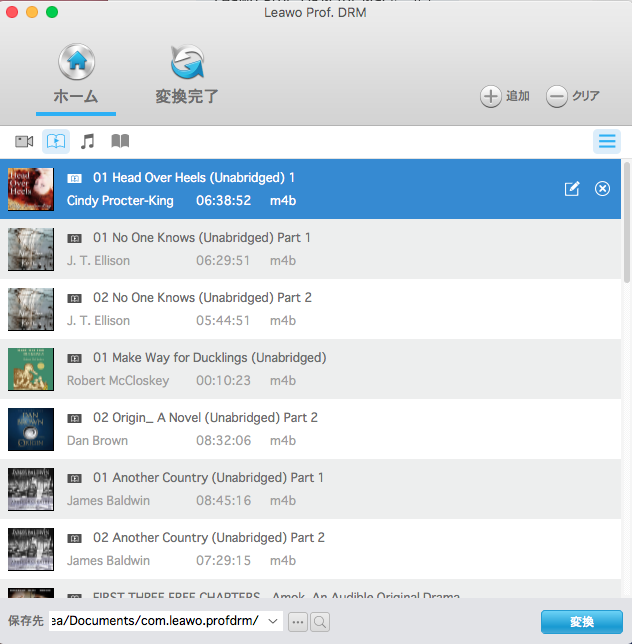The width and height of the screenshot is (632, 644).
Task: Click the クリア clear list button
Action: [572, 97]
